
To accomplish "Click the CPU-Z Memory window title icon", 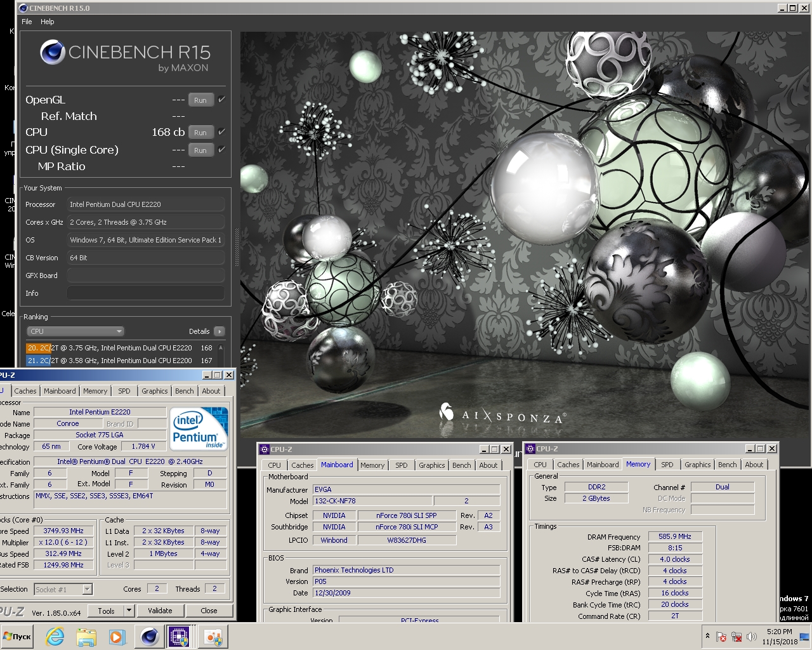I will (530, 449).
